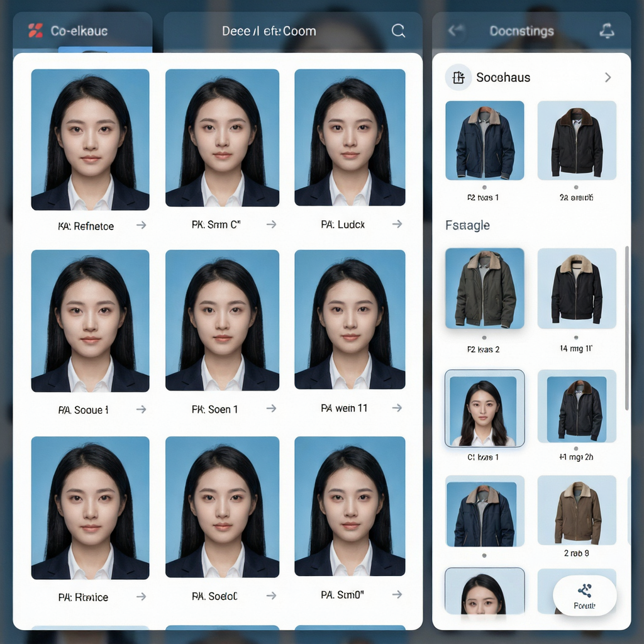The width and height of the screenshot is (644, 644).
Task: Expand Socehaus with its chevron
Action: point(608,77)
